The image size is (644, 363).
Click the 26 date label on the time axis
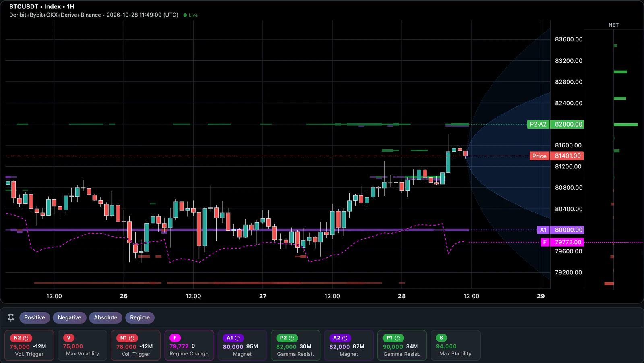click(124, 296)
